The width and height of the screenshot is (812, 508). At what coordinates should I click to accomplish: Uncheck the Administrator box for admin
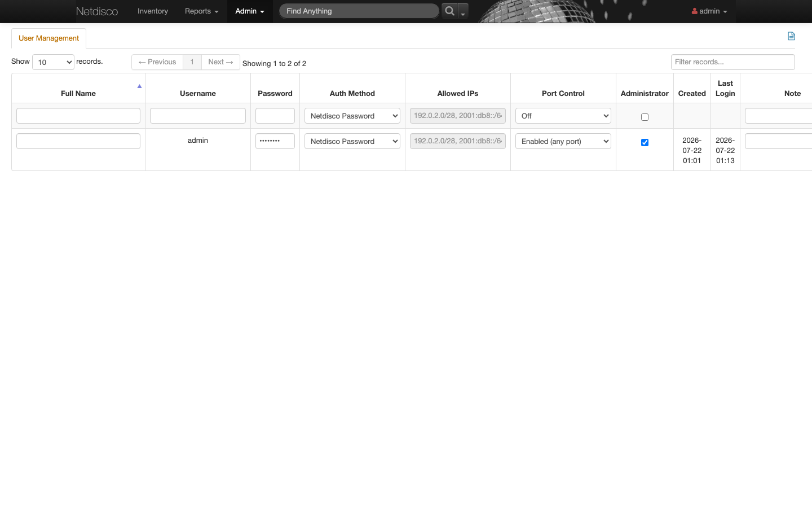pos(645,143)
